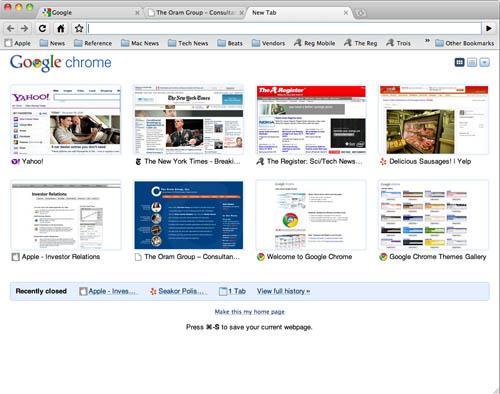The height and width of the screenshot is (394, 500).
Task: Open The Oram Group thumbnail
Action: [189, 215]
